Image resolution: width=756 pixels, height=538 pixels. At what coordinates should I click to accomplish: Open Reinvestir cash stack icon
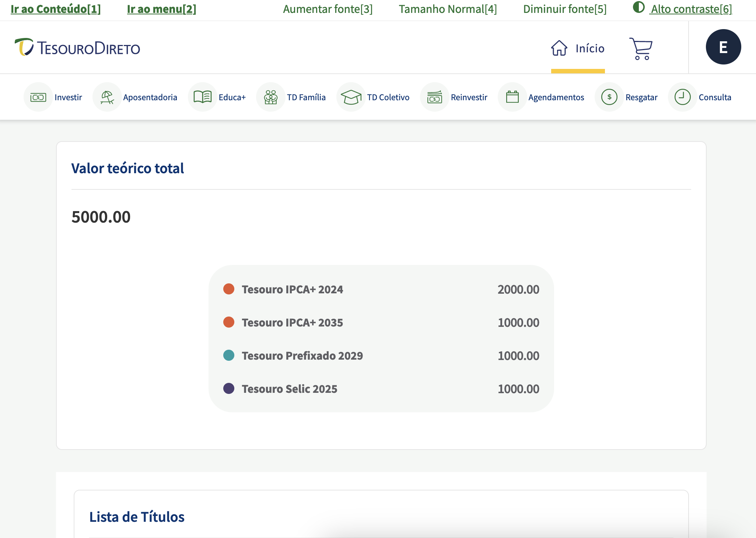click(435, 97)
